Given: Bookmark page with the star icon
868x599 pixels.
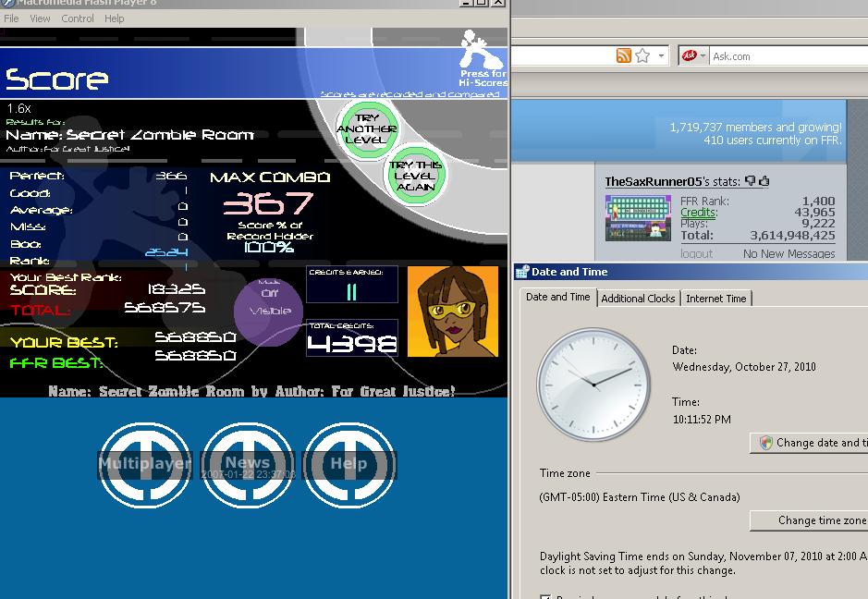Looking at the screenshot, I should coord(642,55).
